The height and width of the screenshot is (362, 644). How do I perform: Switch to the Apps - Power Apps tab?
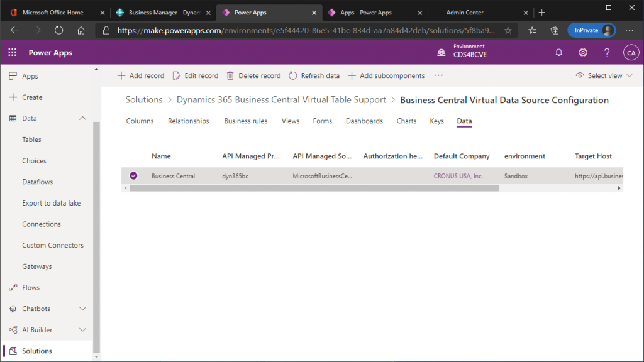[375, 13]
